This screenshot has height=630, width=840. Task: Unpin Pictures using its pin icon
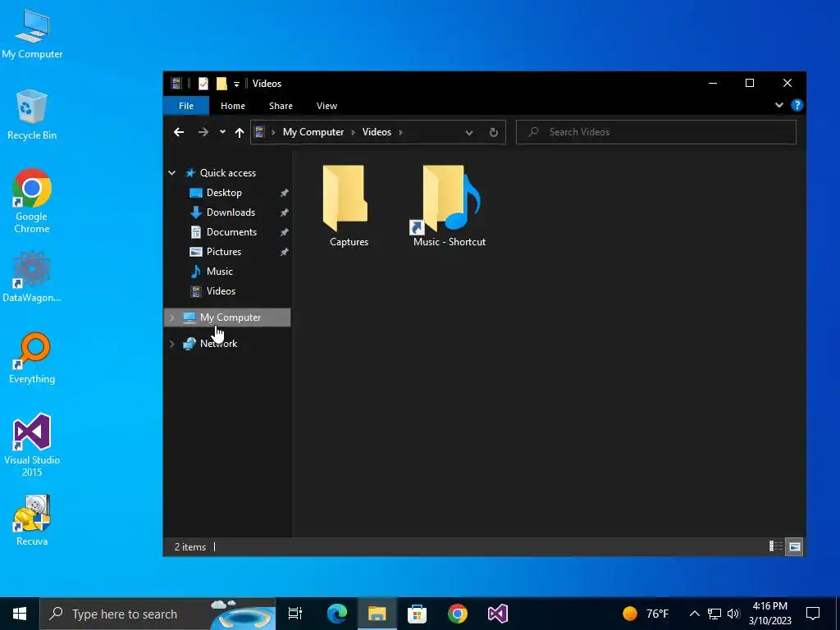tap(284, 252)
